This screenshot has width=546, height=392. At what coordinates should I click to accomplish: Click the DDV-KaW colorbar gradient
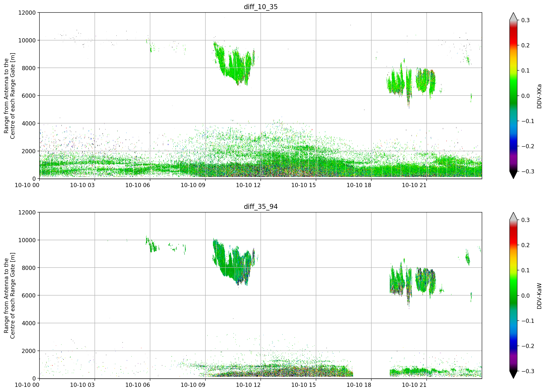(513, 295)
